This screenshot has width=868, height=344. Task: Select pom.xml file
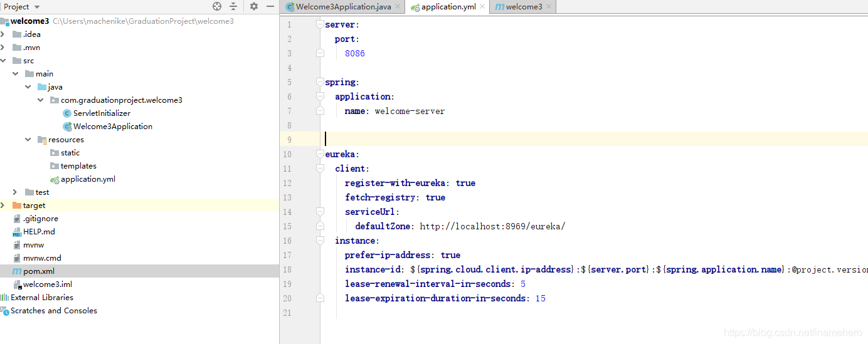tap(39, 271)
